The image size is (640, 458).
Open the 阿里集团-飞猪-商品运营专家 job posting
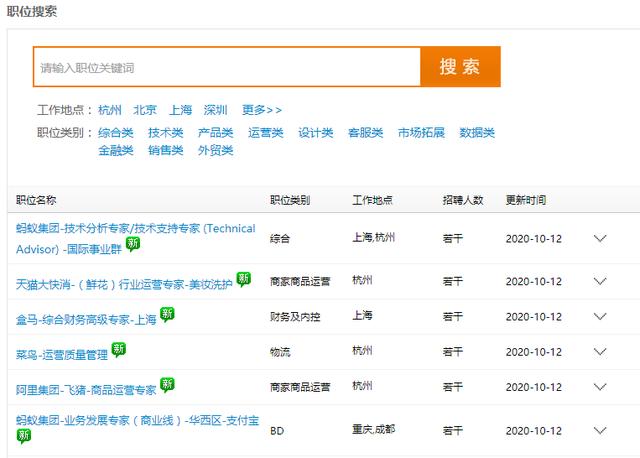pyautogui.click(x=86, y=390)
